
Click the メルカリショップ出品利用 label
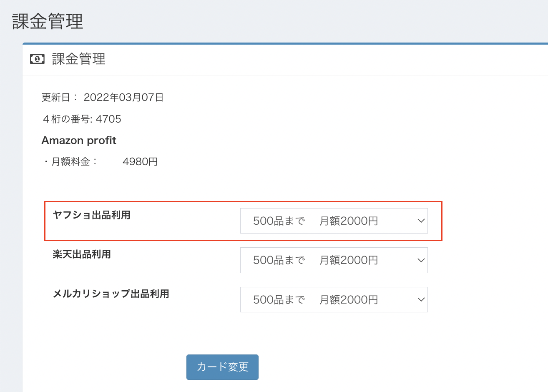[x=111, y=294]
